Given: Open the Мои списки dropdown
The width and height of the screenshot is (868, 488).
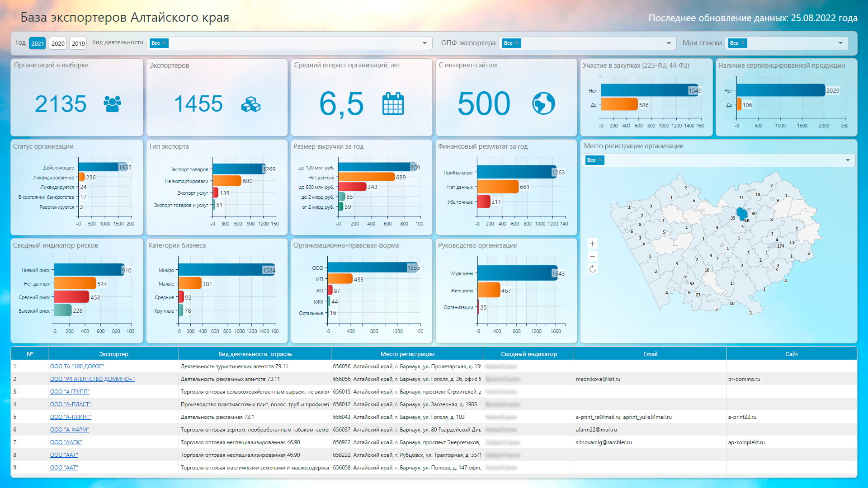Looking at the screenshot, I should pyautogui.click(x=840, y=43).
